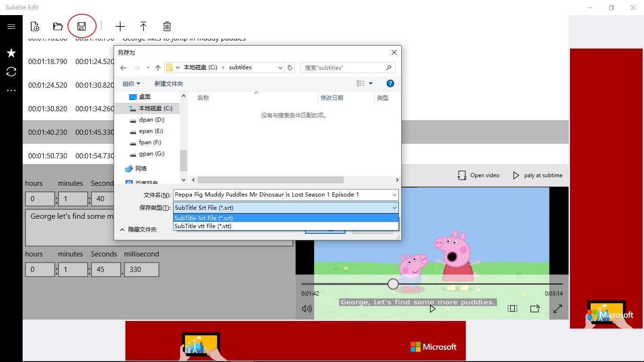Click the video seek slider knob
The width and height of the screenshot is (644, 362).
(x=393, y=284)
